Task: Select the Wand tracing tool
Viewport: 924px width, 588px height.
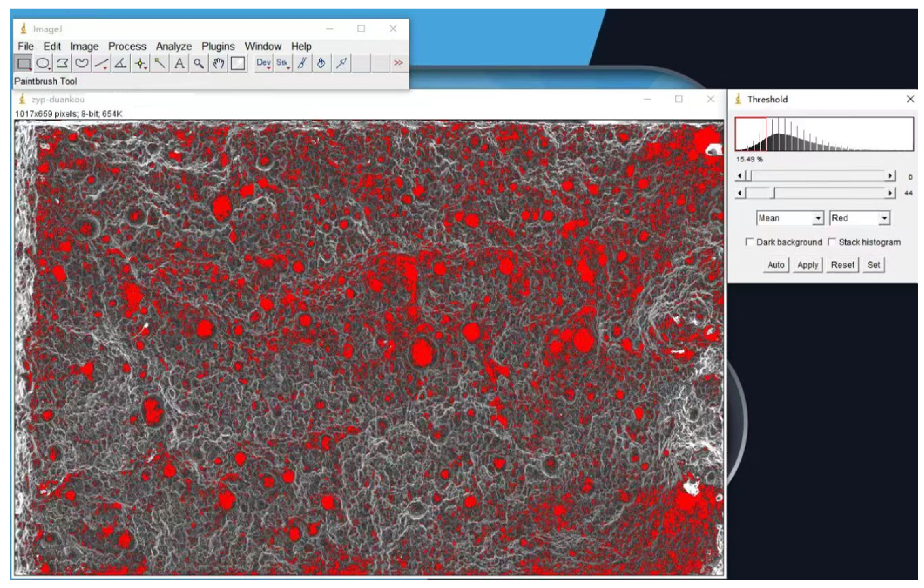Action: 160,64
